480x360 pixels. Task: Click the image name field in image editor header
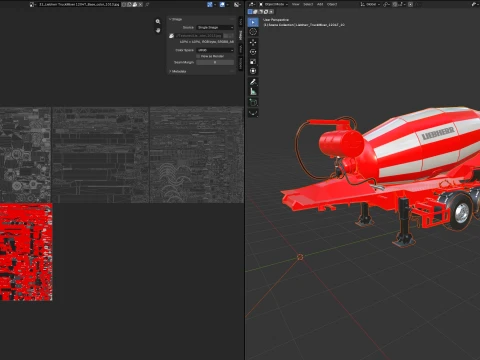coord(79,4)
